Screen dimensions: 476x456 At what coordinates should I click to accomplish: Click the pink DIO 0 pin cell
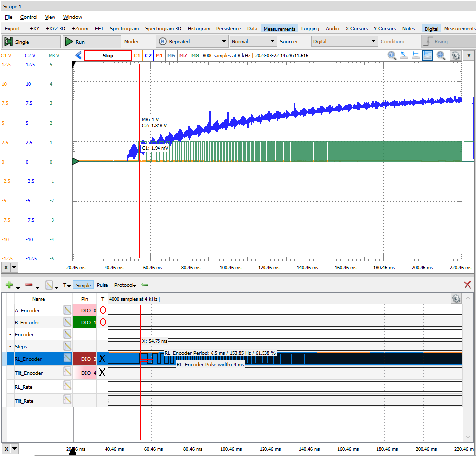coord(84,310)
